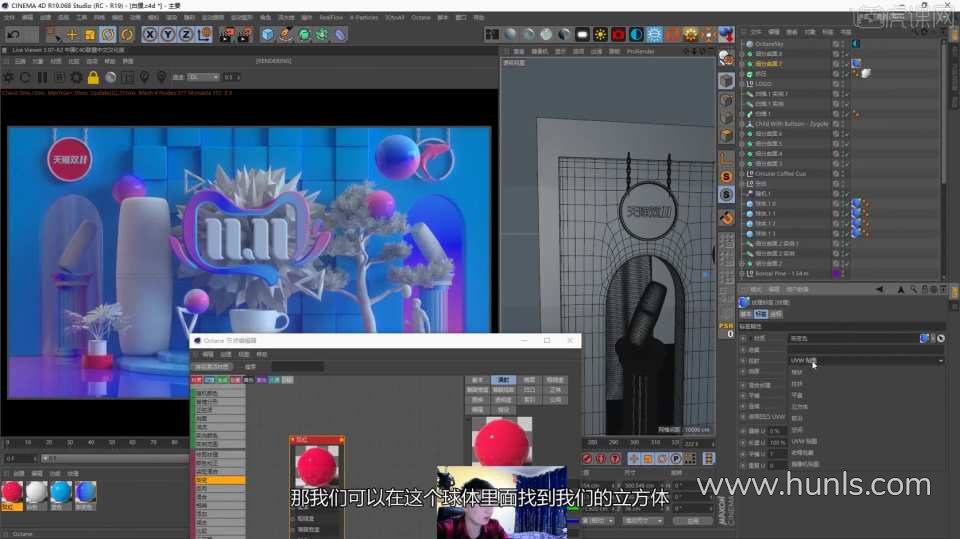
Task: Open the X-Particles menu in the main menu bar
Action: [x=364, y=18]
